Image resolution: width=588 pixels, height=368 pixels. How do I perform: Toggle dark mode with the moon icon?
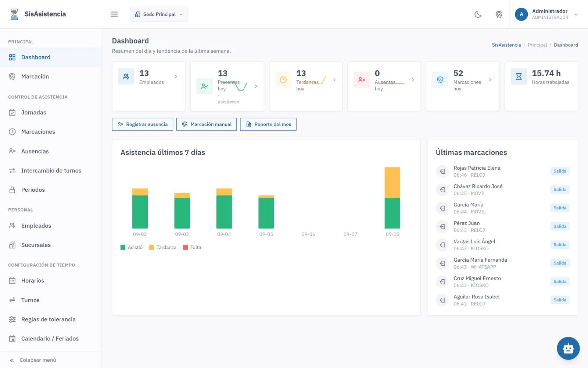pyautogui.click(x=478, y=14)
